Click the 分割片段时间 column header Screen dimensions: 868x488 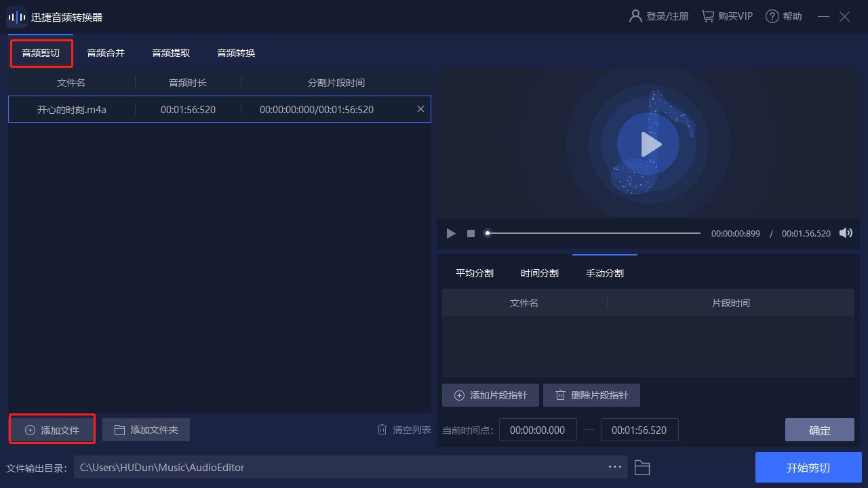(336, 83)
